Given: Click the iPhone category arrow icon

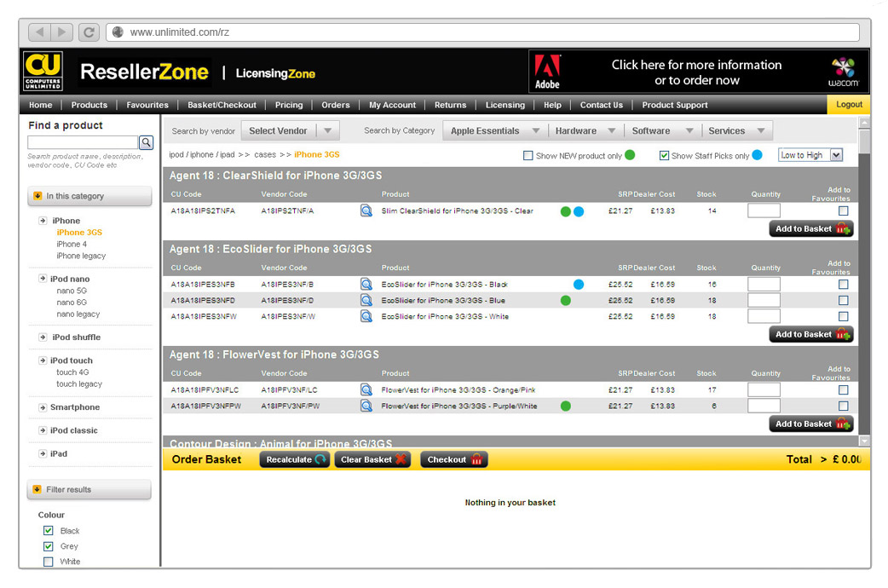Looking at the screenshot, I should [x=43, y=221].
